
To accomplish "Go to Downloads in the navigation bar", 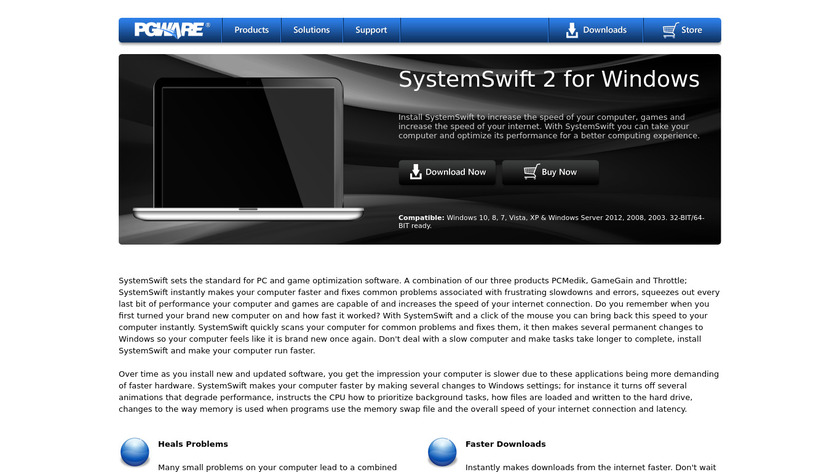I will (x=596, y=30).
